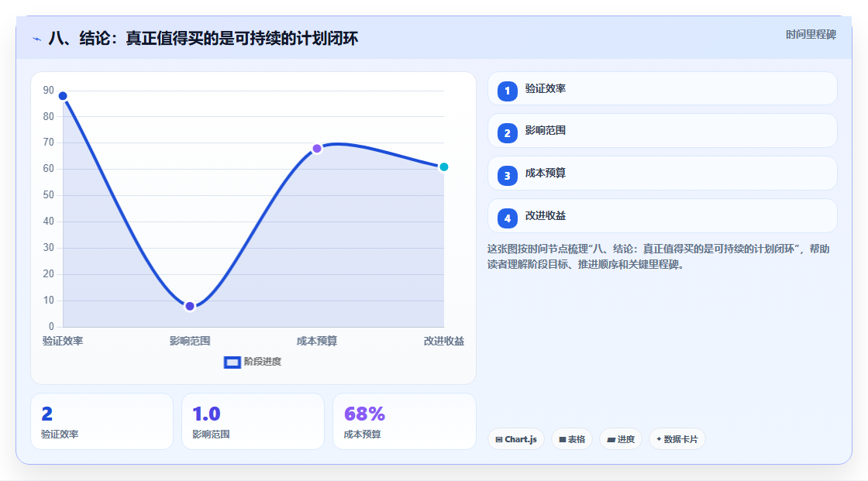Image resolution: width=868 pixels, height=481 pixels.
Task: Click the Chart.js tag icon
Action: tap(499, 439)
